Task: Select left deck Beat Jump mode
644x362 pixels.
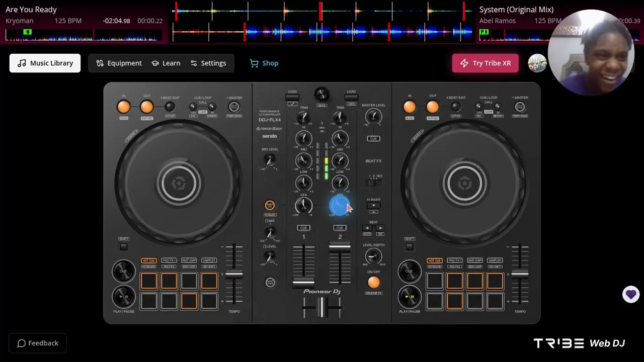Action: pyautogui.click(x=189, y=260)
